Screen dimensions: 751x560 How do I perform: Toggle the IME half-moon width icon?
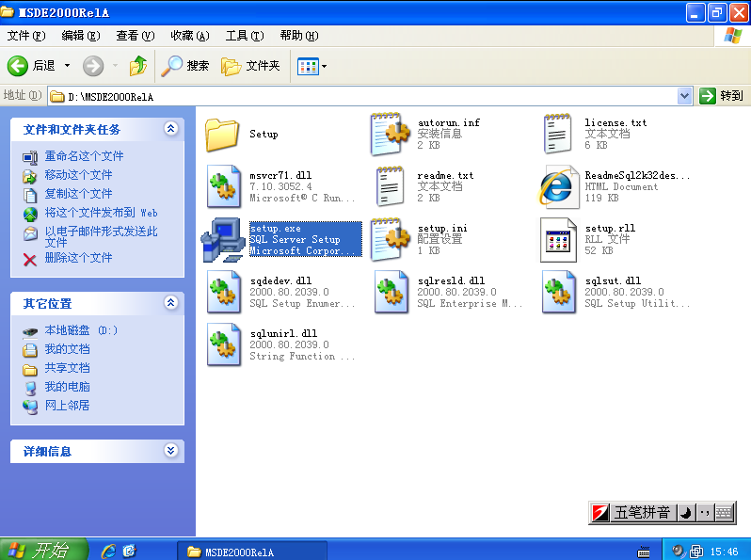click(685, 513)
